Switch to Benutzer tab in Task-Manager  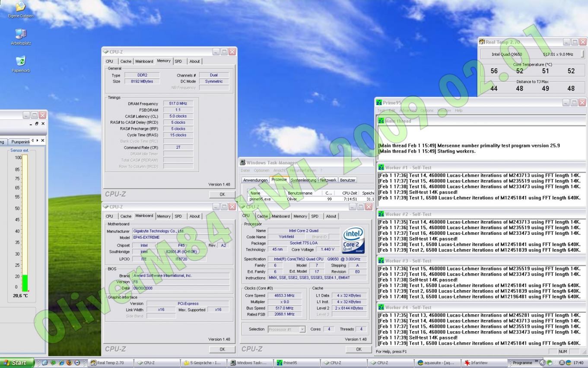click(348, 180)
